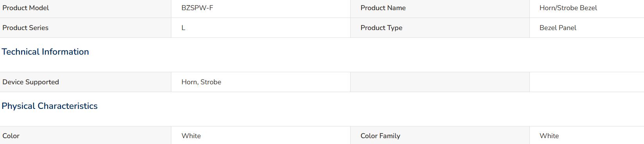Select the White value beside Color Family

549,136
